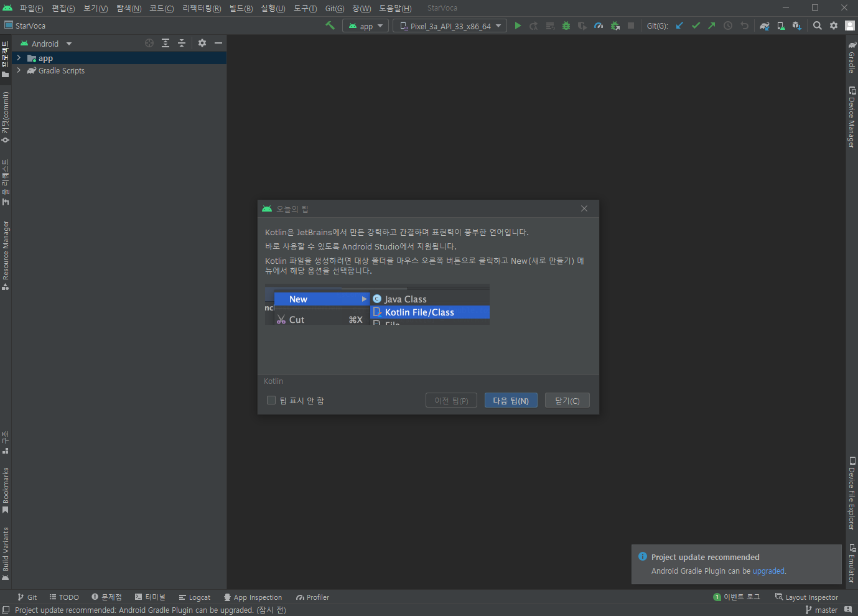Open project panel options gear
The height and width of the screenshot is (616, 858).
coord(202,43)
